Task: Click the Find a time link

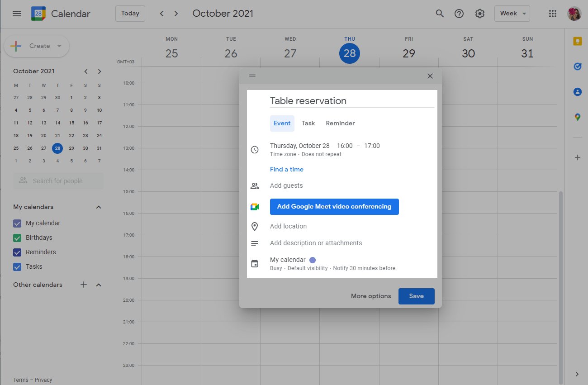Action: coord(287,170)
